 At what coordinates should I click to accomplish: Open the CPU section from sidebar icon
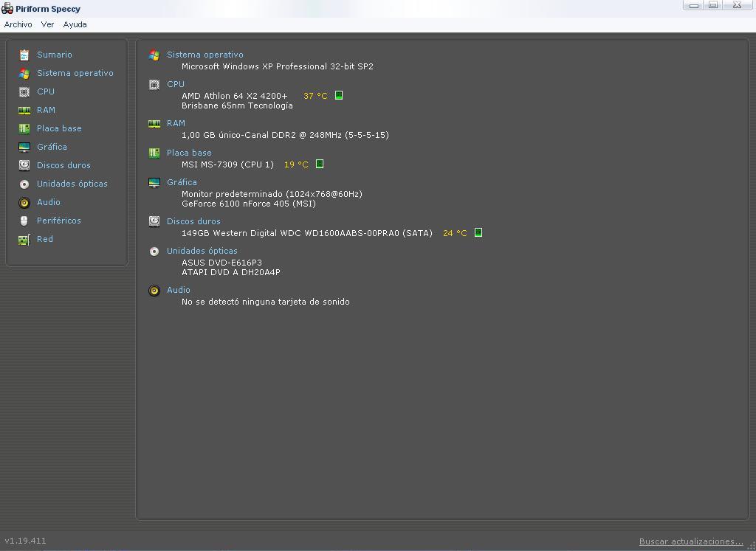(24, 91)
